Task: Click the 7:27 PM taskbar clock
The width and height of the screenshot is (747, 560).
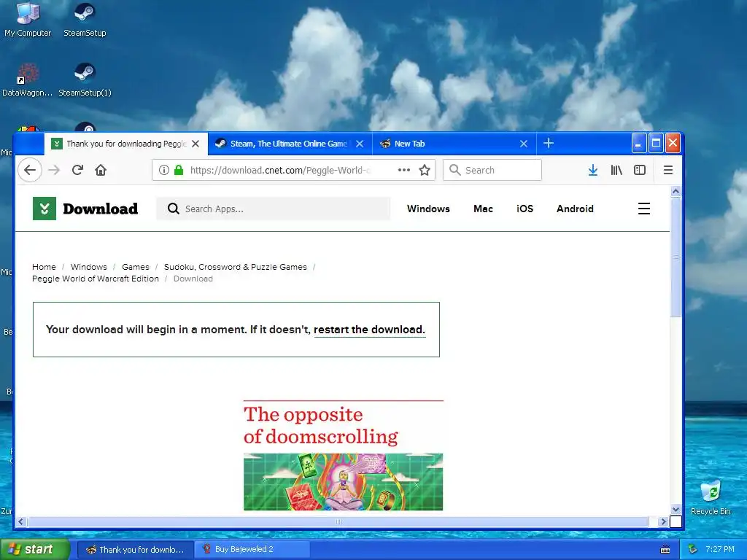Action: pos(720,549)
